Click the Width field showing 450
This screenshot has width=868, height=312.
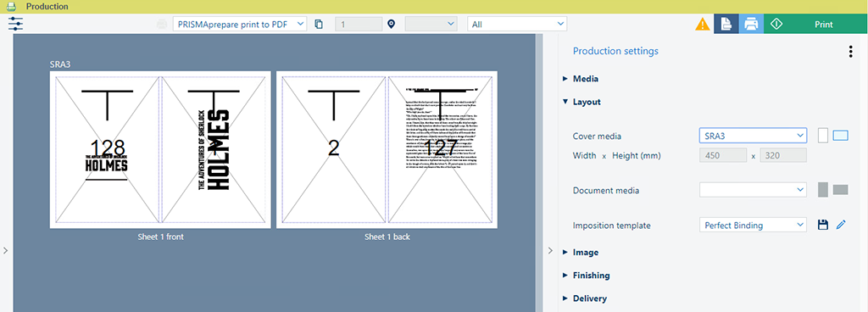(723, 155)
